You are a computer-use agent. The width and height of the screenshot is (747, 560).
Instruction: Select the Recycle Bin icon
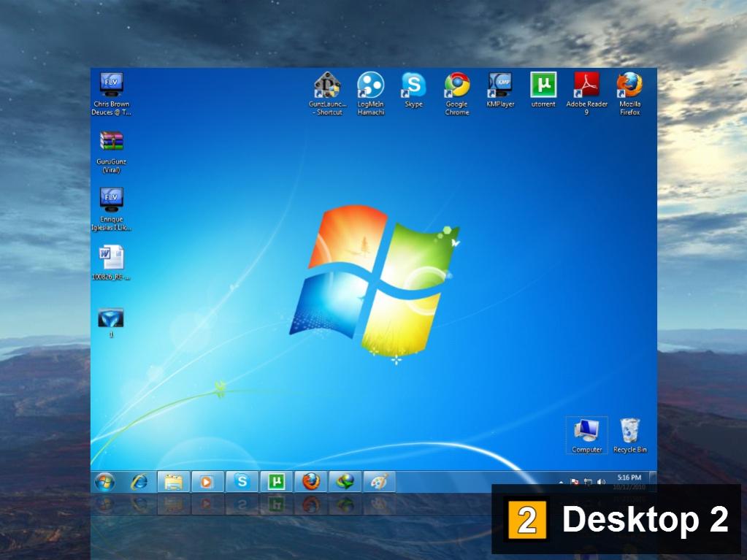point(630,435)
